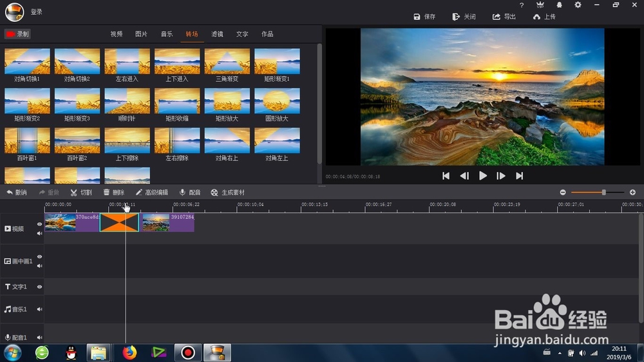Use the 切割 scissors cut tool

point(81,193)
